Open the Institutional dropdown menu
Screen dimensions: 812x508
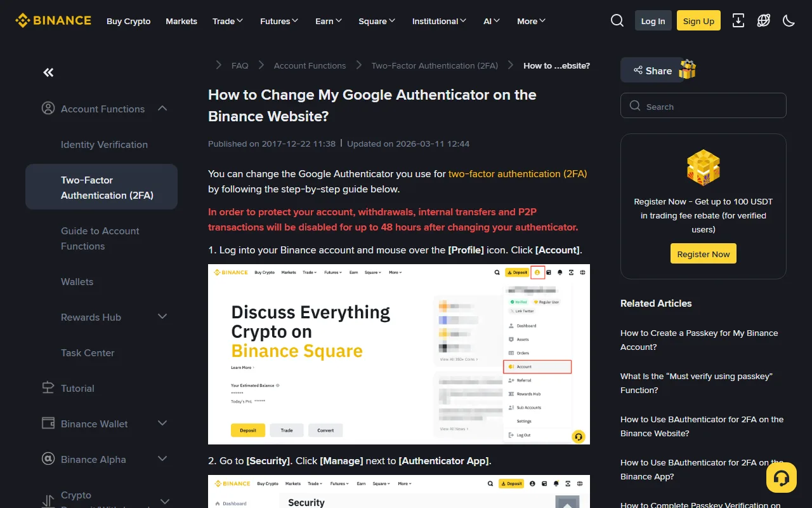(439, 21)
